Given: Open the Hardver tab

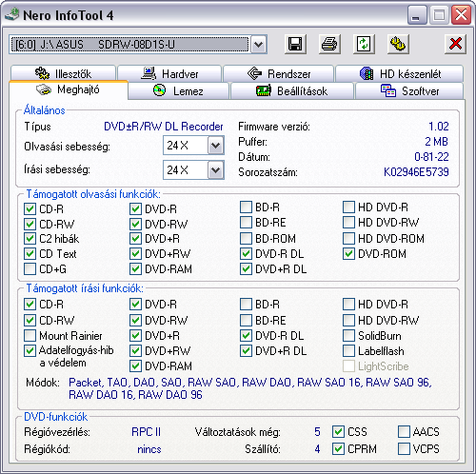Looking at the screenshot, I should 169,73.
